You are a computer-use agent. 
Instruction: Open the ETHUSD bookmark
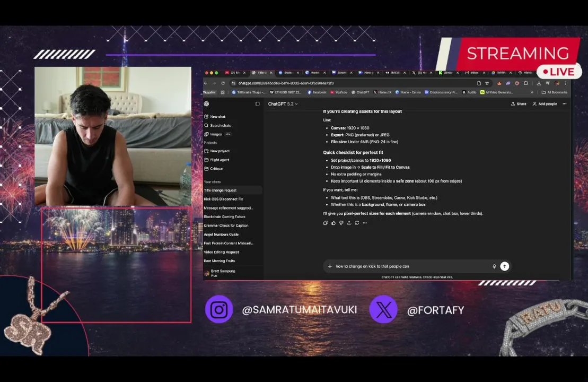click(x=285, y=92)
